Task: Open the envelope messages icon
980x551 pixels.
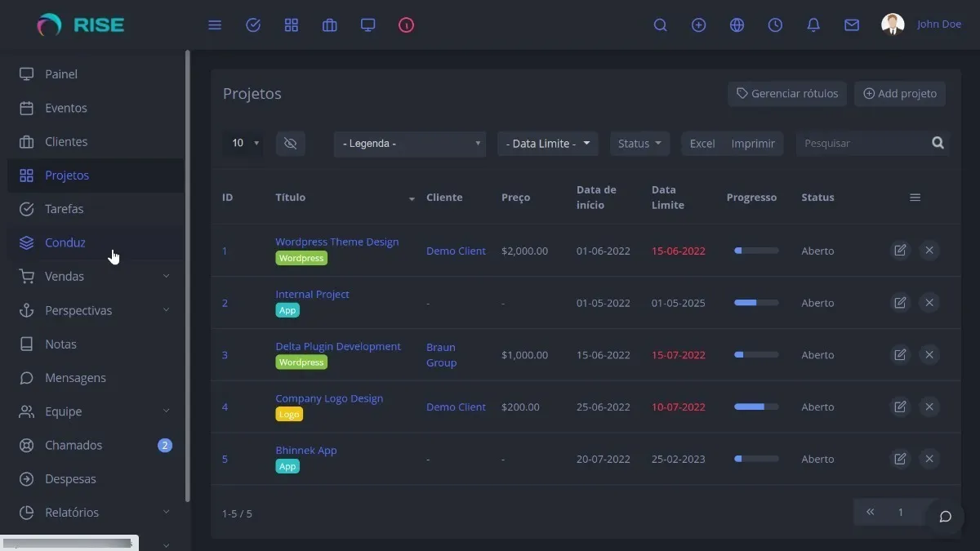Action: click(x=852, y=25)
